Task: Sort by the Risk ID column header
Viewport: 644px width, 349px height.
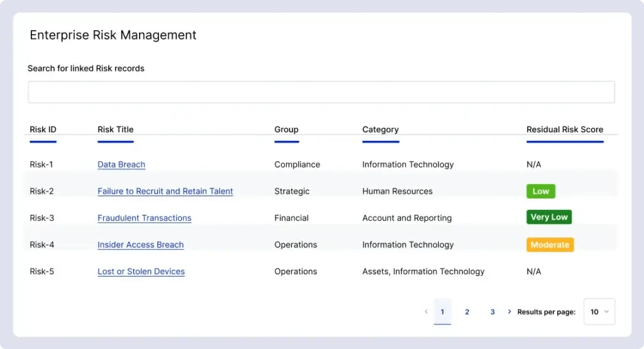Action: 43,130
